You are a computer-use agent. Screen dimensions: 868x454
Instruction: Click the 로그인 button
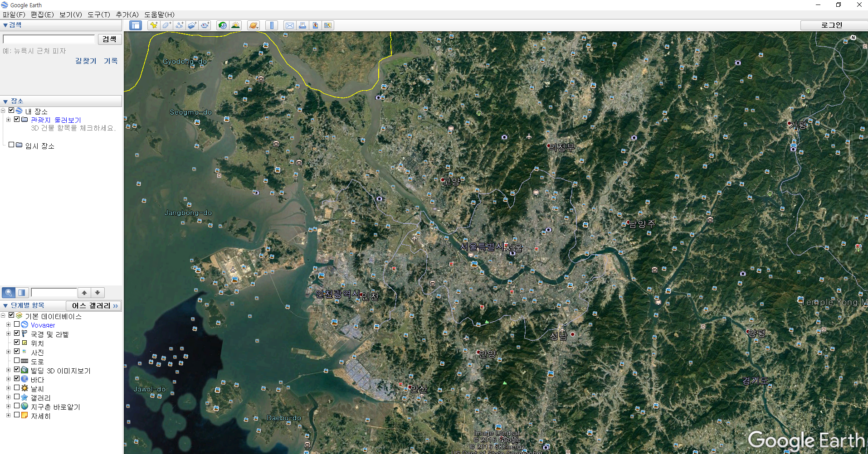832,25
